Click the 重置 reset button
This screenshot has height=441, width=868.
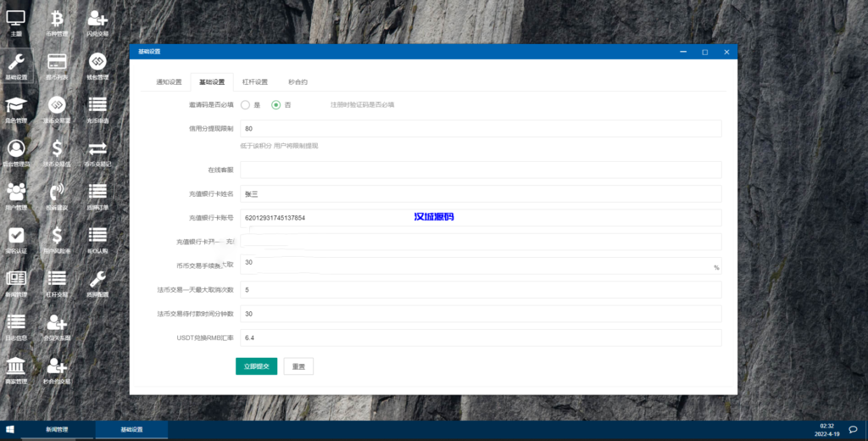click(298, 366)
